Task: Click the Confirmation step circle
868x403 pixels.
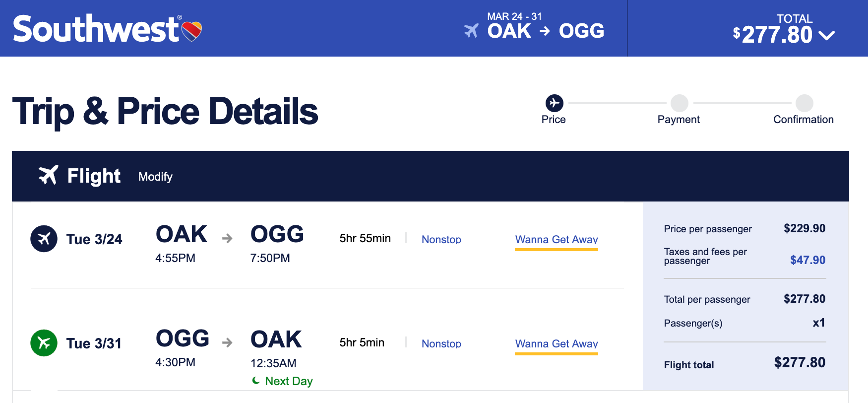Action: point(804,103)
